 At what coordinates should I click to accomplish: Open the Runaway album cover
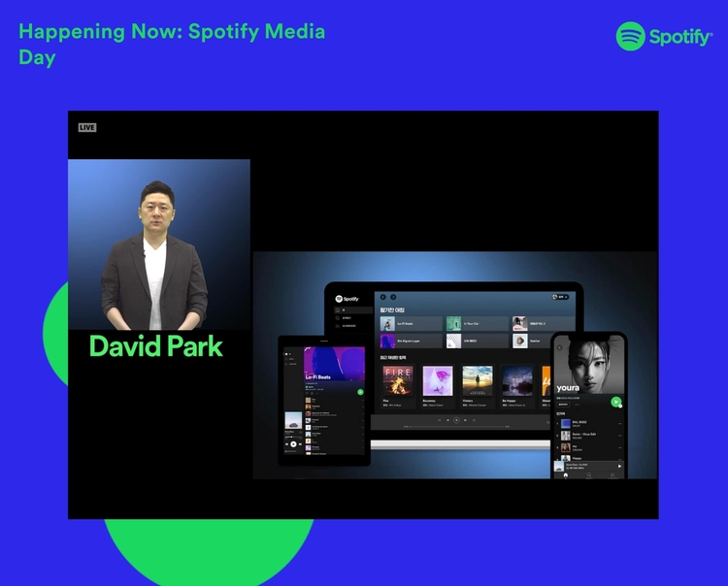click(x=438, y=380)
